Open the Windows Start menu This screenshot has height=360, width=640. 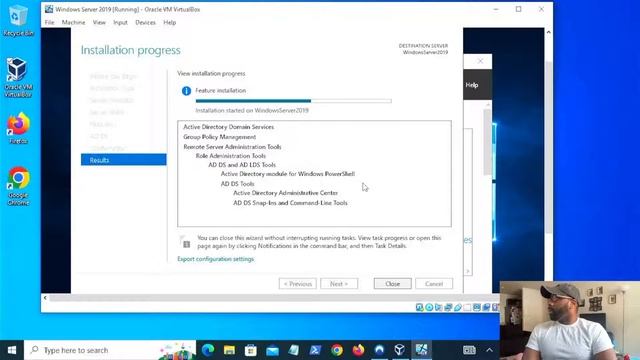(12, 350)
